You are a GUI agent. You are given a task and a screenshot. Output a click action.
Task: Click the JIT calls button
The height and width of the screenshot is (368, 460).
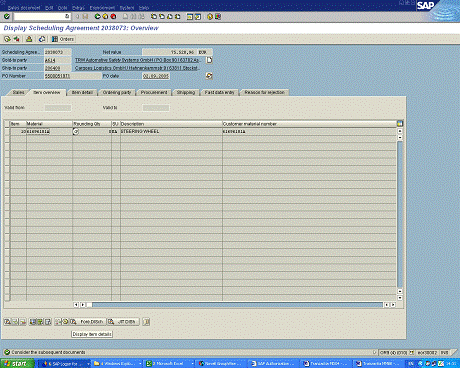(x=123, y=322)
